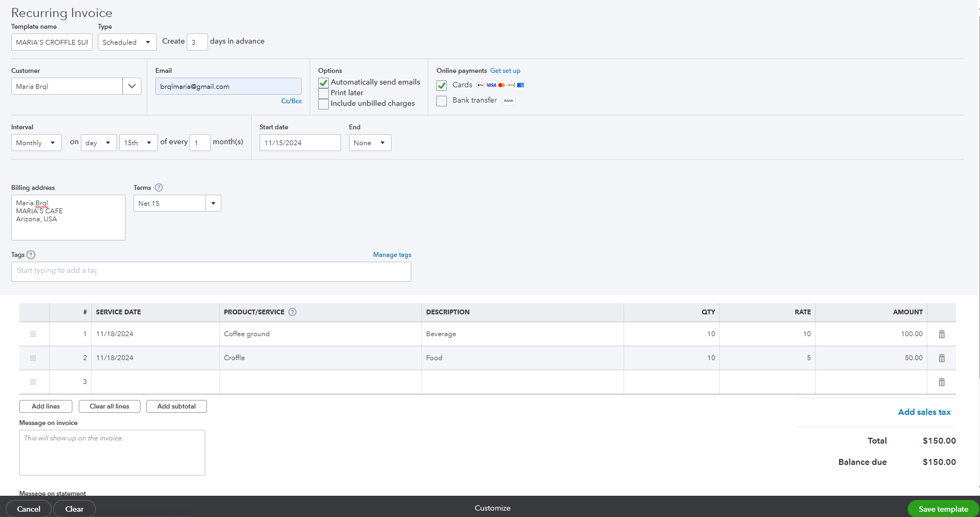Enable Include unbilled charges checkbox
The width and height of the screenshot is (980, 517).
tap(323, 104)
